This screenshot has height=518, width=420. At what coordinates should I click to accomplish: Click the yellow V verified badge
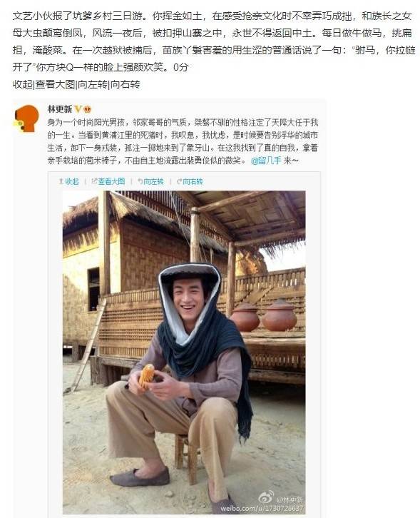[x=78, y=109]
